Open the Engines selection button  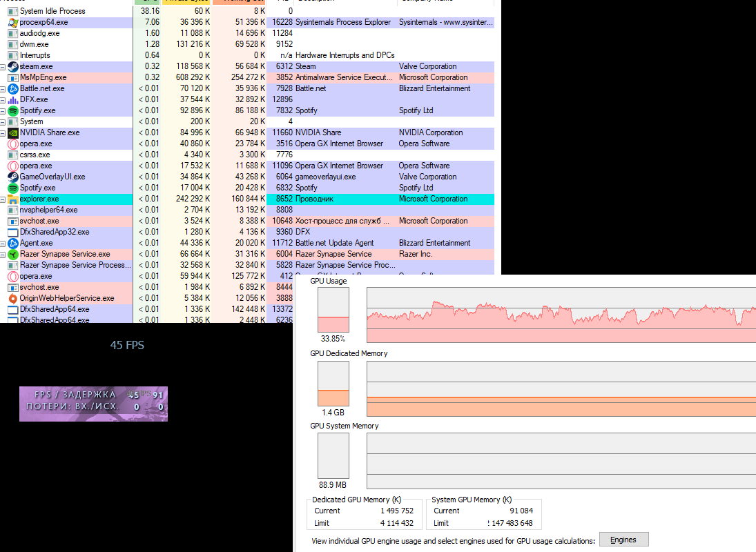tap(623, 540)
